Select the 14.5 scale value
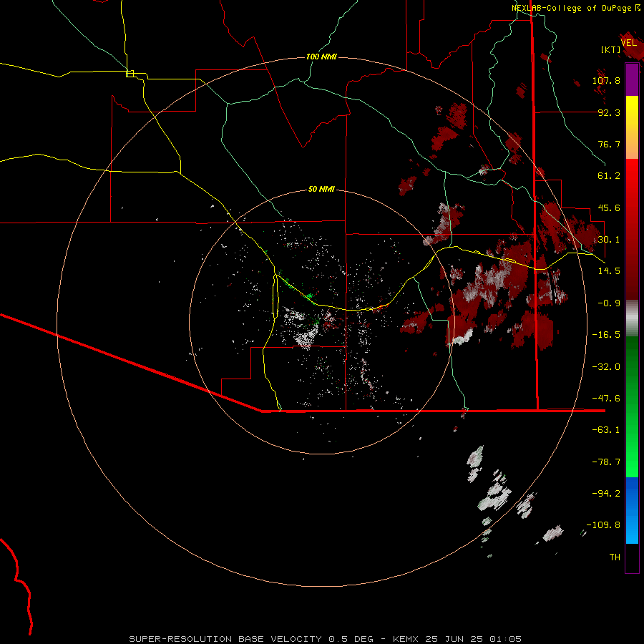The width and height of the screenshot is (644, 644). [x=609, y=270]
